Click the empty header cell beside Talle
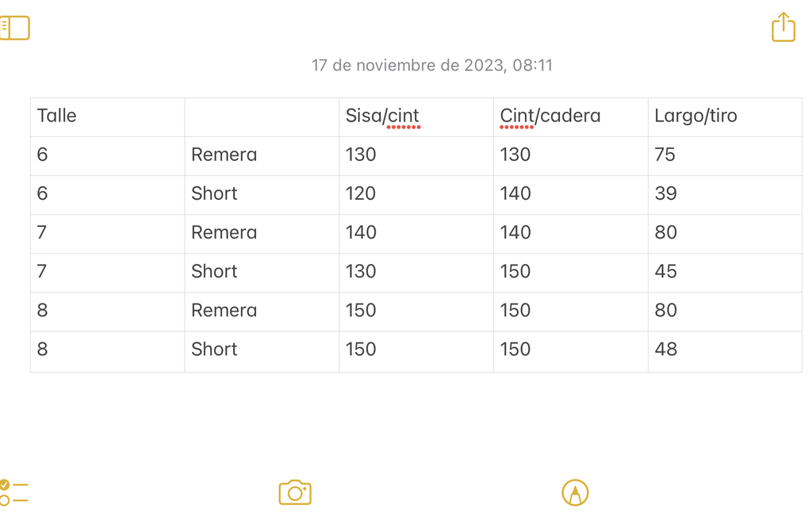Viewport: 812px width, 520px height. [262, 117]
